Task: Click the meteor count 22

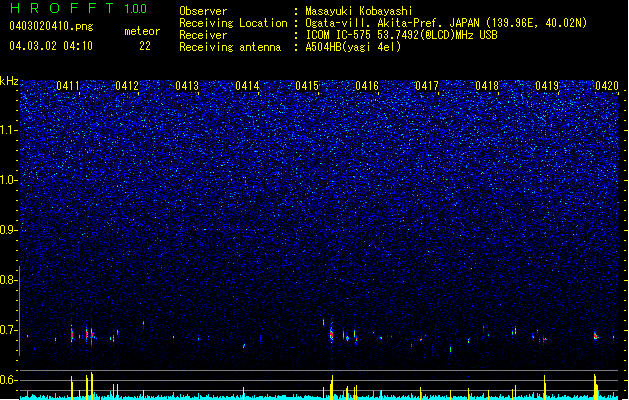Action: point(145,46)
